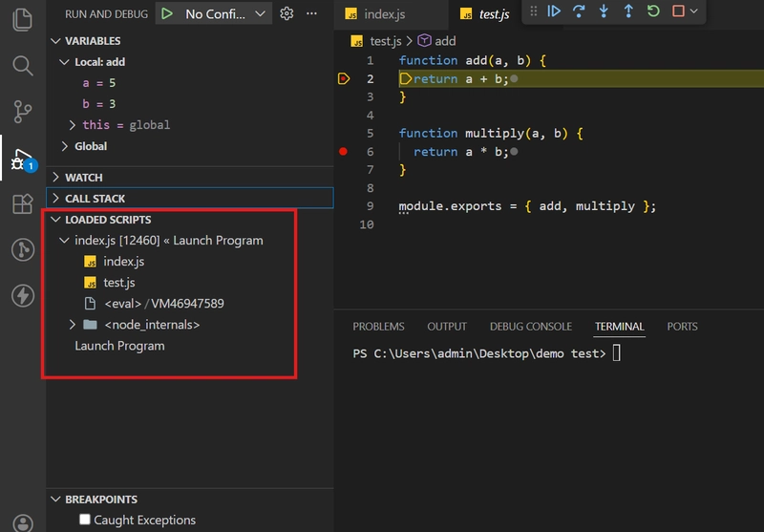Switch to the OUTPUT panel tab

click(x=447, y=327)
